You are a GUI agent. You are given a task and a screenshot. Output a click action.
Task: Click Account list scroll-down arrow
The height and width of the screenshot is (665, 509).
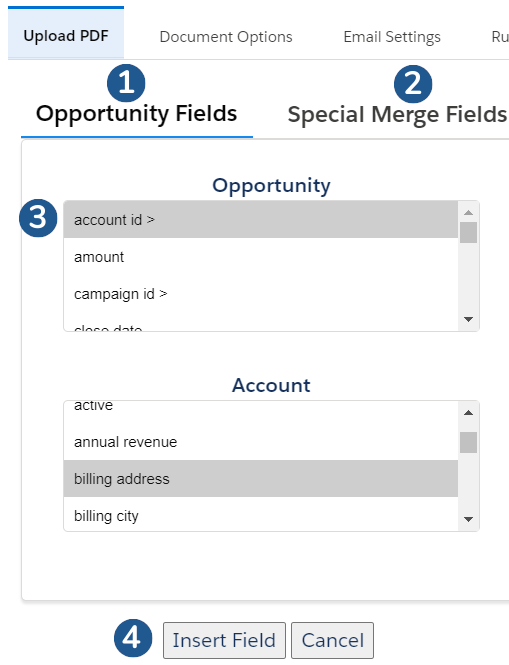pyautogui.click(x=468, y=519)
